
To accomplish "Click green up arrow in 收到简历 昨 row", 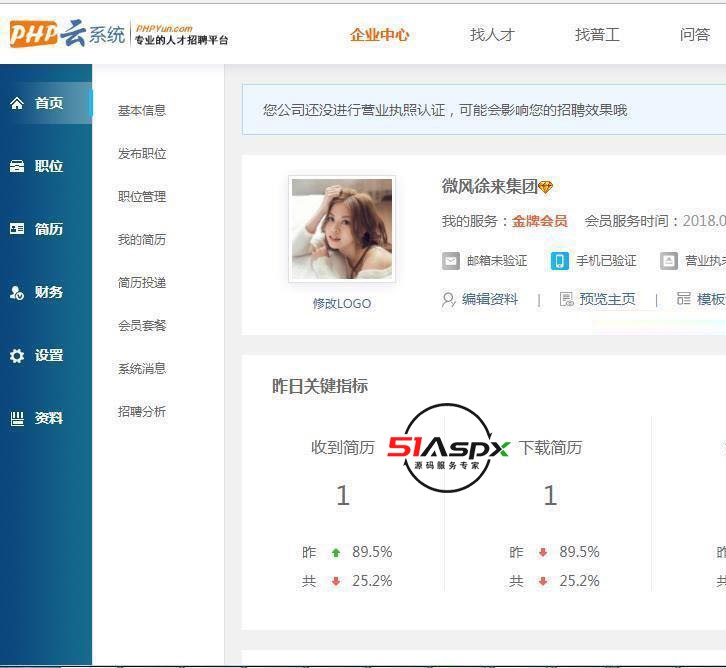I will pos(336,552).
